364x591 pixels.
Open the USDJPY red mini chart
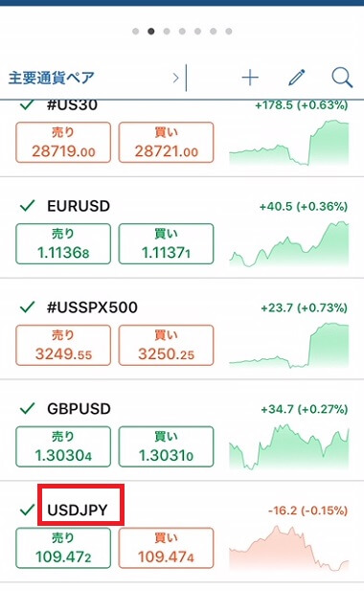(289, 549)
